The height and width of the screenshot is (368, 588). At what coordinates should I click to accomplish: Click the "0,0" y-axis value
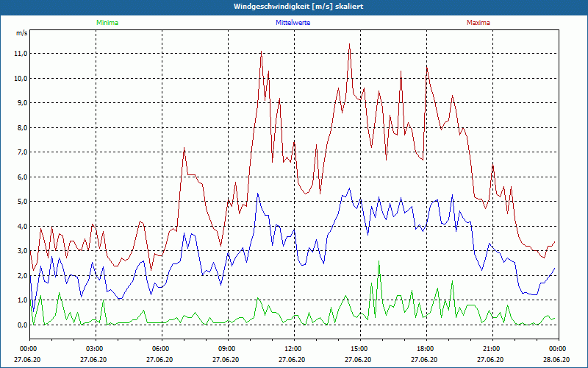pos(23,325)
